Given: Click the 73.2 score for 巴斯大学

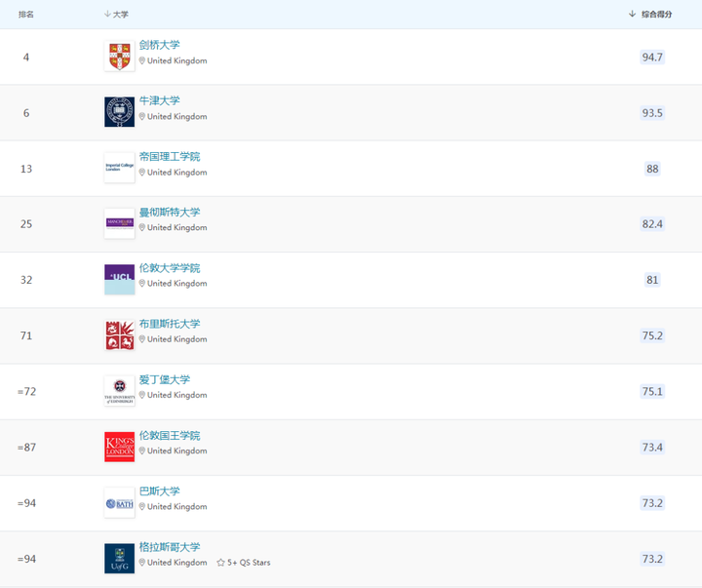Looking at the screenshot, I should [x=652, y=503].
